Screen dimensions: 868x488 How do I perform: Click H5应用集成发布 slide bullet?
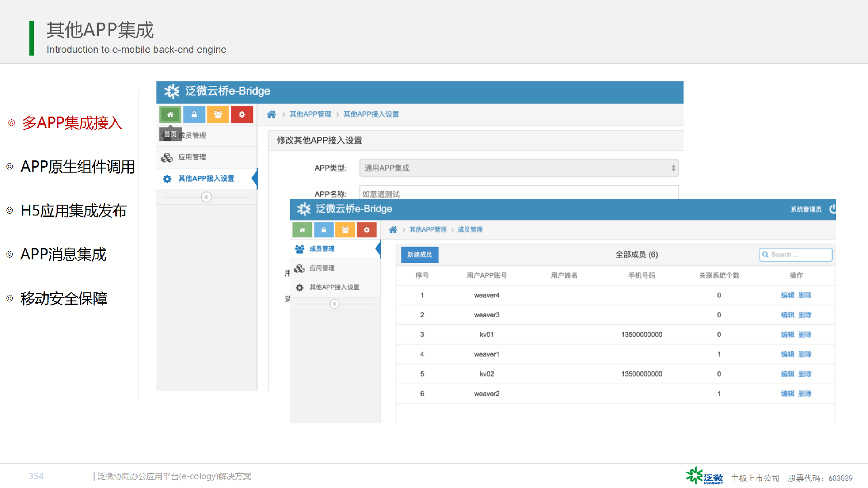click(x=74, y=211)
